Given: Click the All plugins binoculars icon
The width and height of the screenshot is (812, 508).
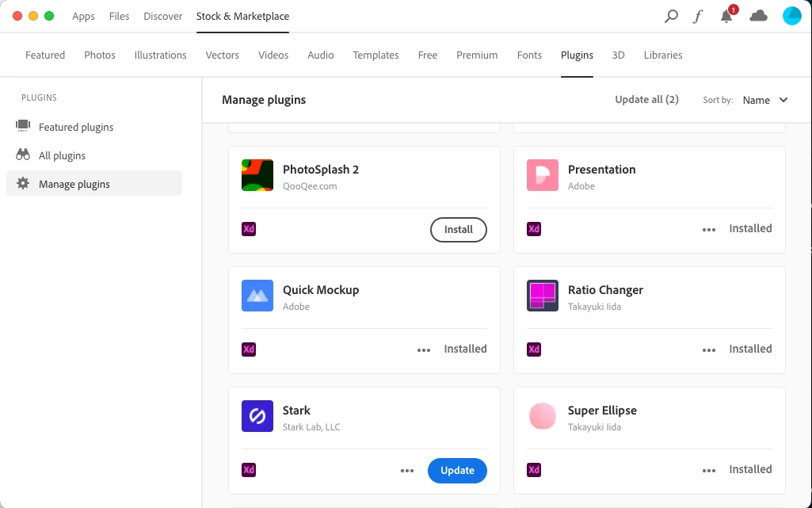Looking at the screenshot, I should [23, 155].
